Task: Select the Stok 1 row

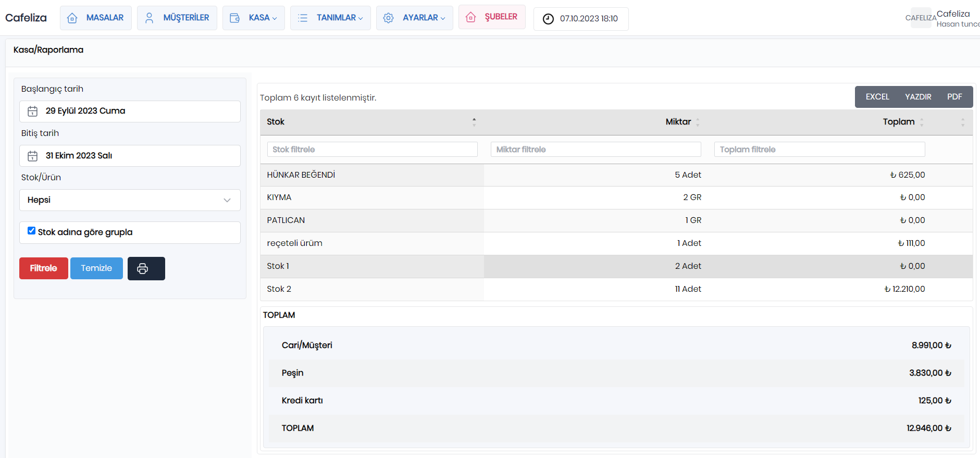Action: tap(616, 267)
